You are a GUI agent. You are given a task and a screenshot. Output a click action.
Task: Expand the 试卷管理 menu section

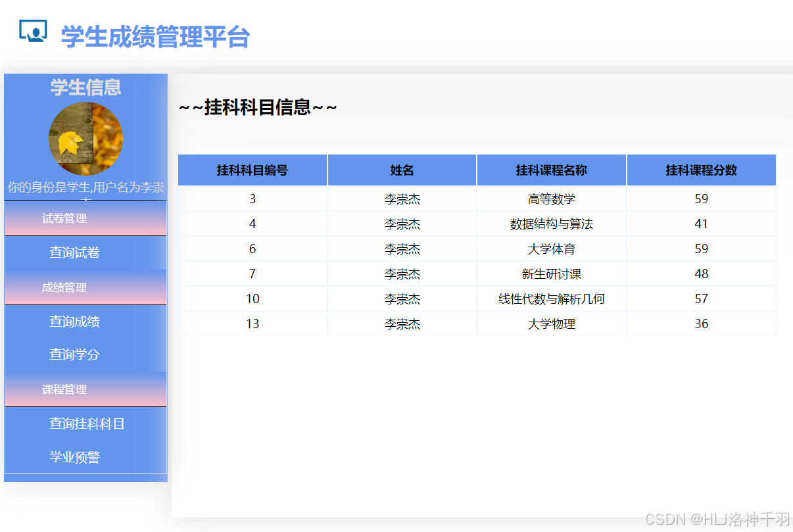[85, 218]
